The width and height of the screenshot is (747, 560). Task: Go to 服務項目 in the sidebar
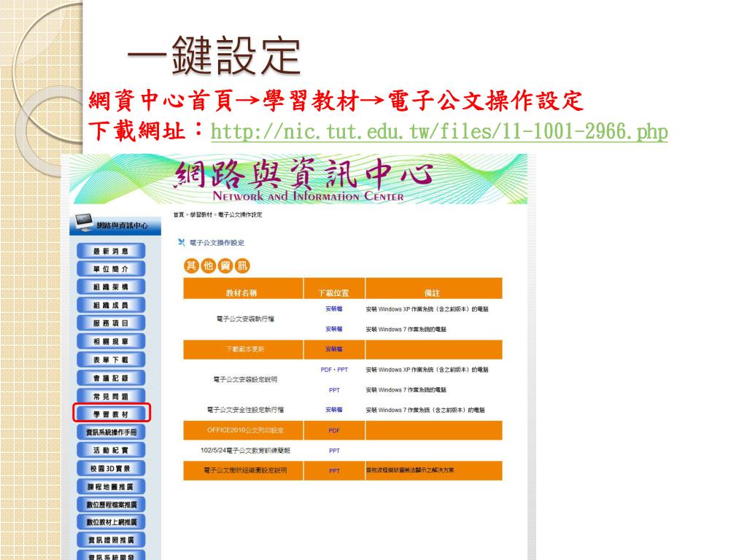click(x=111, y=323)
